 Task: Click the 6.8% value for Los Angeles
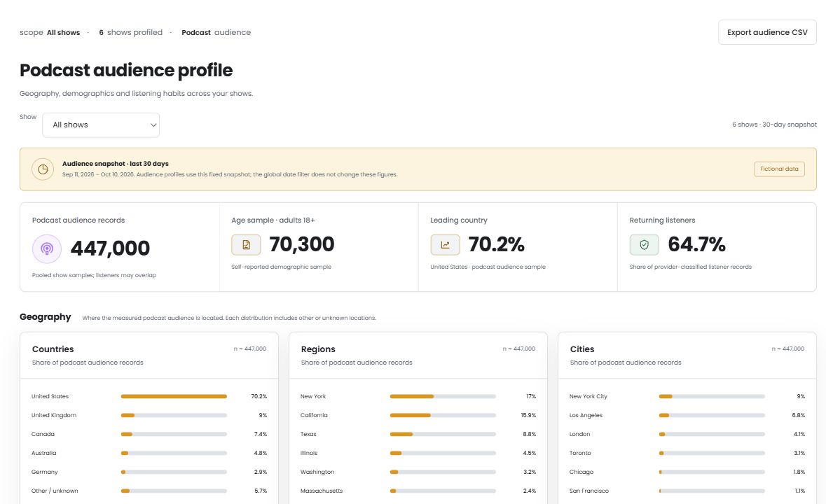pos(799,415)
